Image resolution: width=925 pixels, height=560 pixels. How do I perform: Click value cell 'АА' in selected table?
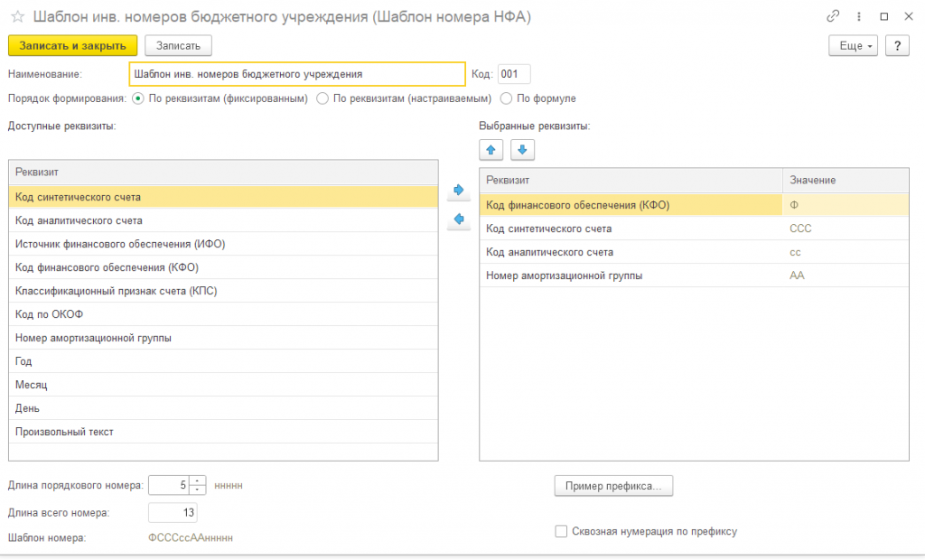click(846, 275)
